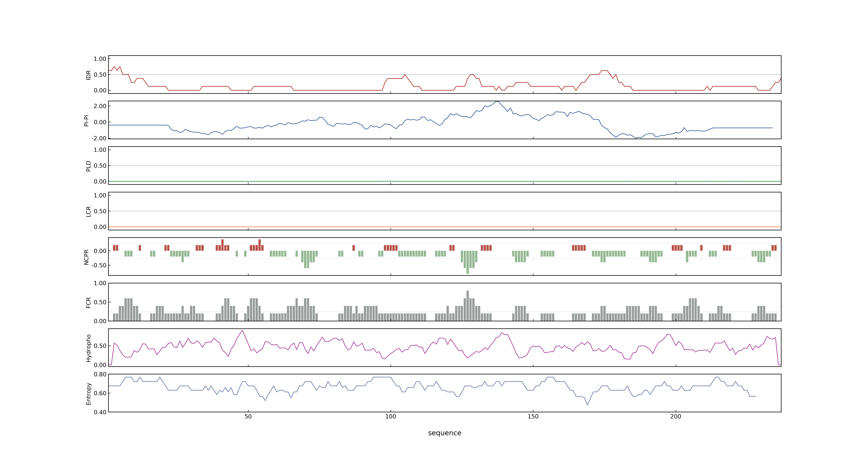Click the 50 tick label on x-axis
The height and width of the screenshot is (463, 868).
click(248, 416)
